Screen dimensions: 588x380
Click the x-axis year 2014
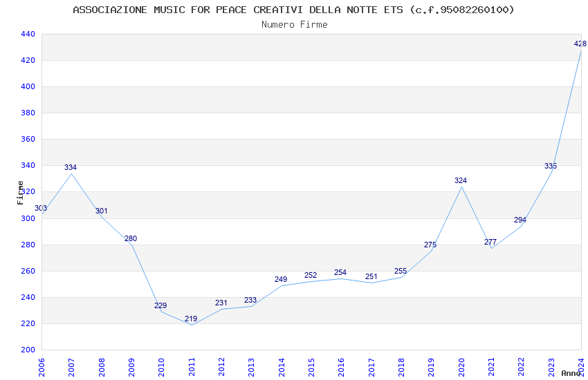pos(282,367)
